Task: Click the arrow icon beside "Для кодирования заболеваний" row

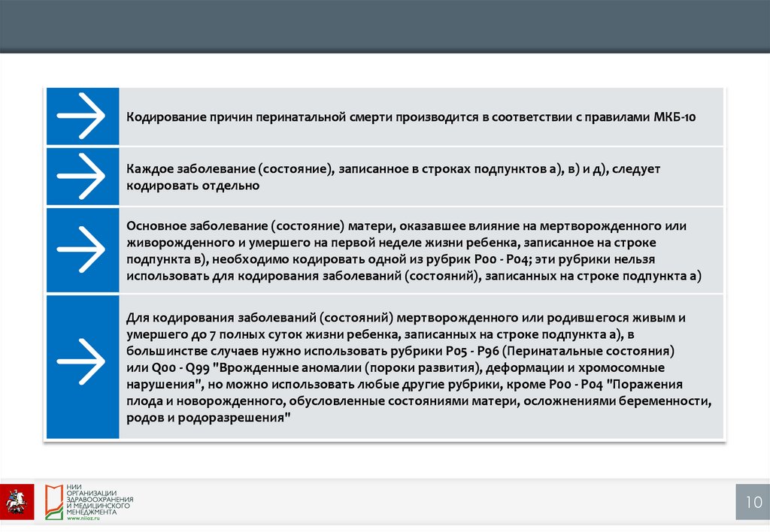Action: [82, 366]
